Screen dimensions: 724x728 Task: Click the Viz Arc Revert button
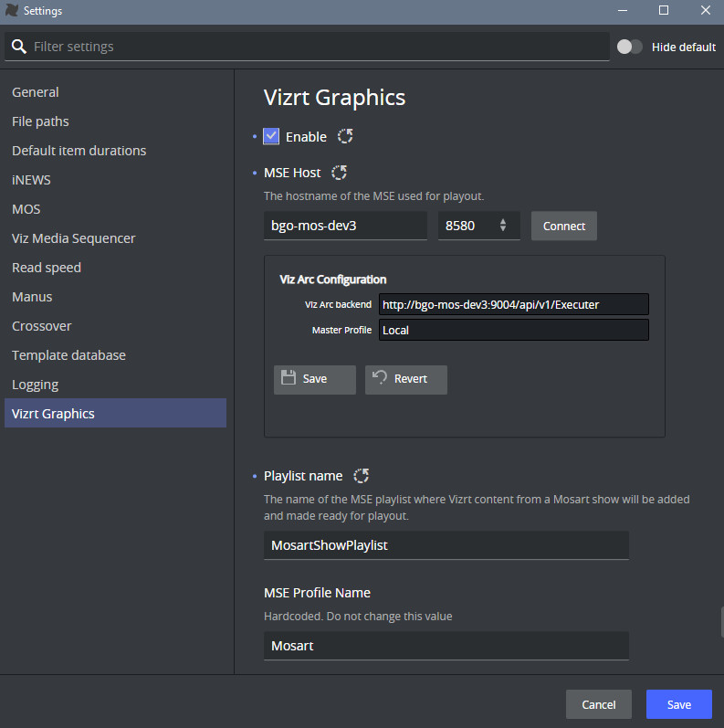[x=405, y=379]
